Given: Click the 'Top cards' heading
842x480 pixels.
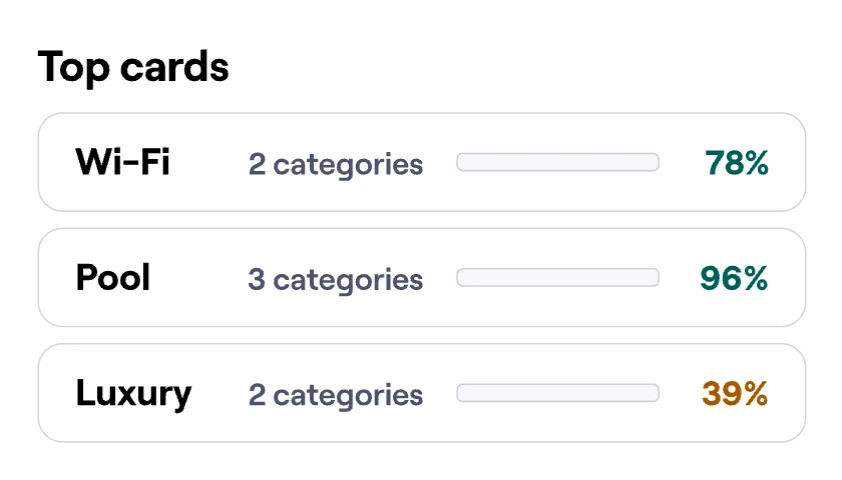Looking at the screenshot, I should point(133,67).
